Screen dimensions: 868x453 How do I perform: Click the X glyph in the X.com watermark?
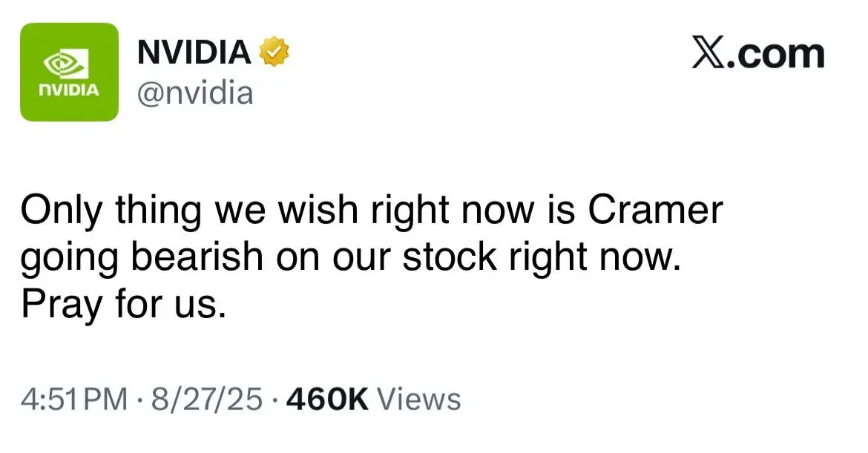708,53
